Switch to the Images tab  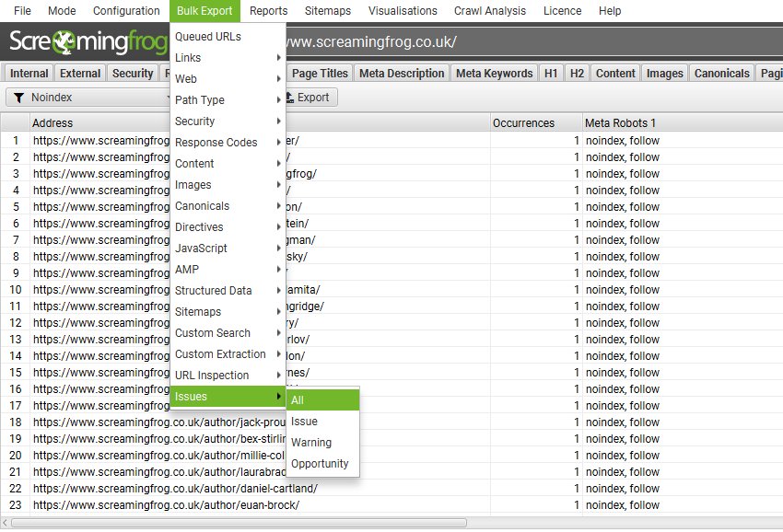coord(665,74)
